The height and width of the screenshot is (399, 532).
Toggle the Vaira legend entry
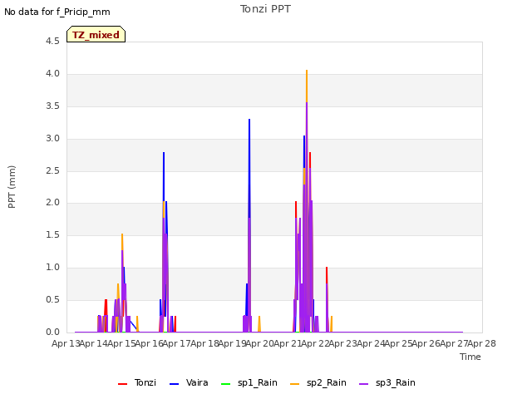click(189, 383)
